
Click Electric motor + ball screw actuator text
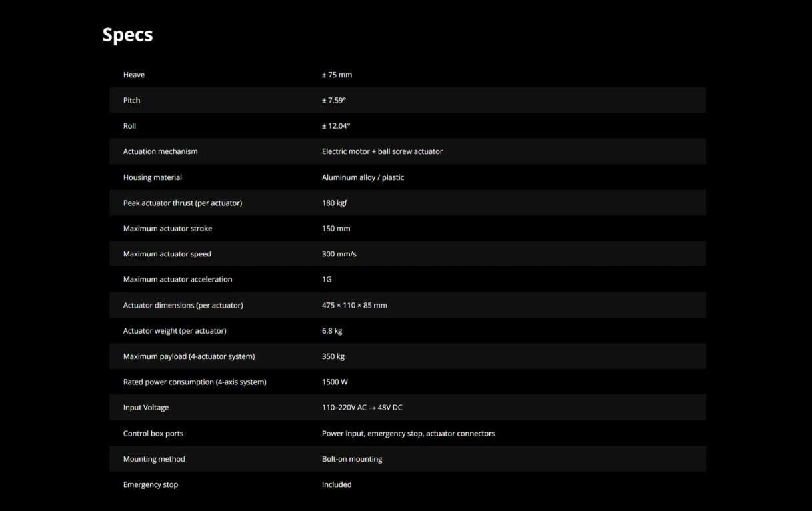tap(382, 151)
